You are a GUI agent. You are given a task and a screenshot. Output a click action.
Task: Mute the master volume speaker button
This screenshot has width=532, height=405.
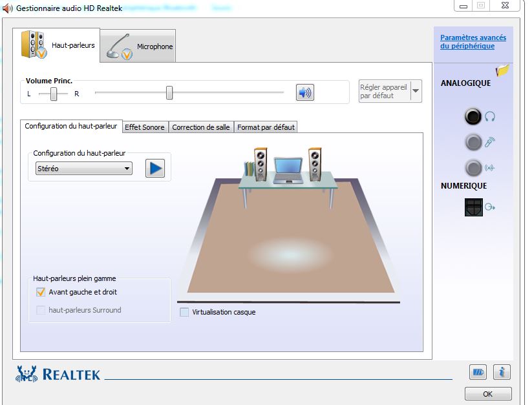coord(304,92)
